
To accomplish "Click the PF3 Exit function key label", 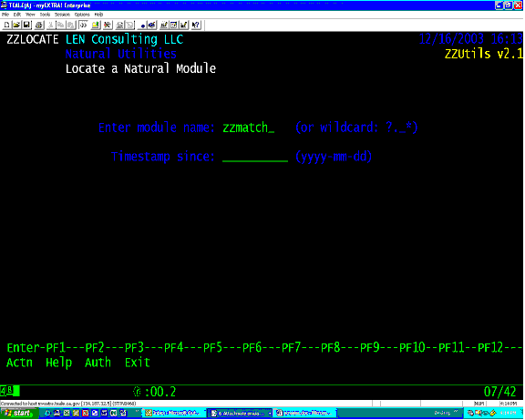I will click(138, 363).
